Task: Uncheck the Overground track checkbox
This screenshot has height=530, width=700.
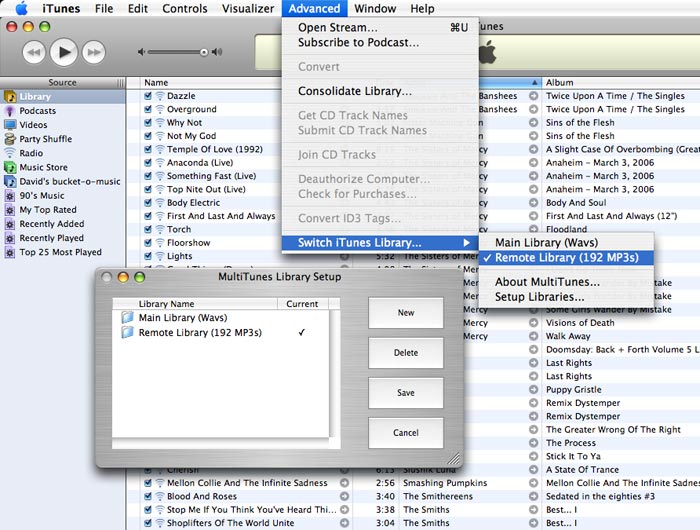Action: tap(148, 109)
